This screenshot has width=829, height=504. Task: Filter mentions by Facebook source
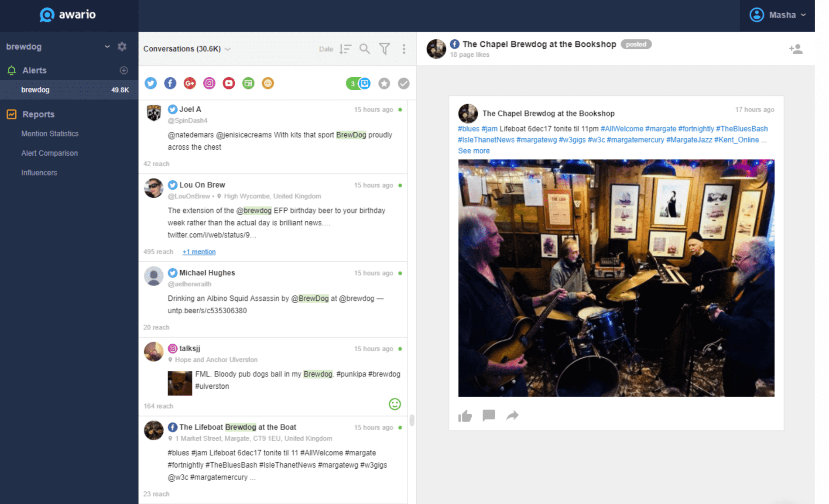pyautogui.click(x=170, y=83)
